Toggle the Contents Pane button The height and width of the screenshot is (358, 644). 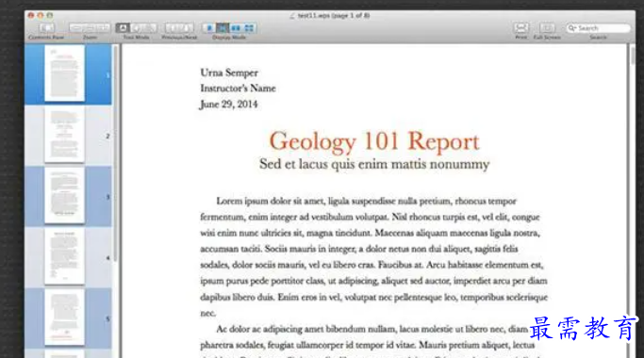47,28
